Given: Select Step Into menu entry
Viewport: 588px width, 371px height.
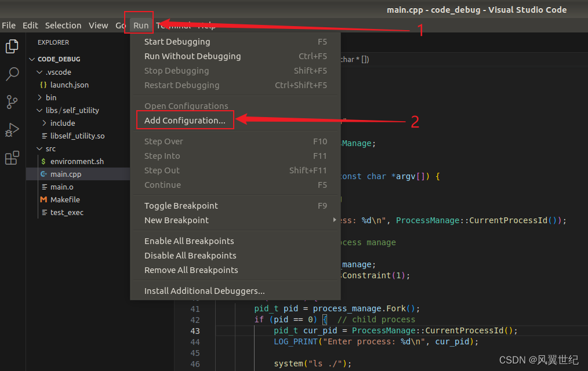Looking at the screenshot, I should (x=235, y=156).
